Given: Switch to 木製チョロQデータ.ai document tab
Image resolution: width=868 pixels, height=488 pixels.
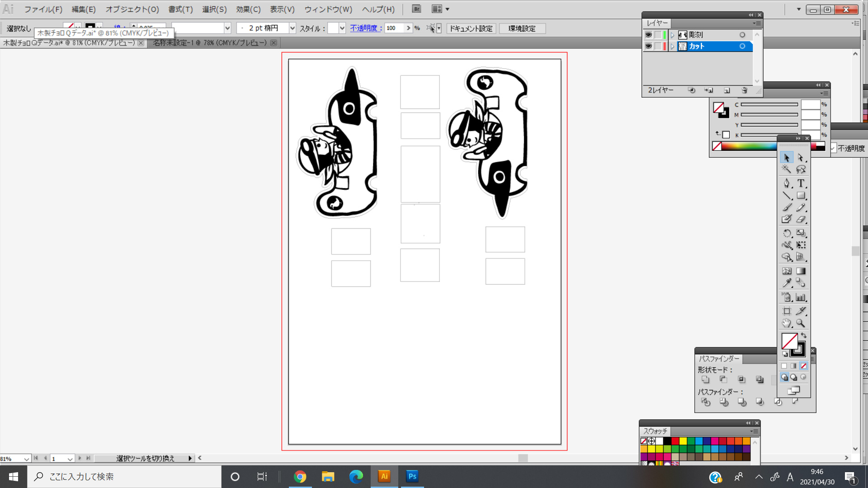Looking at the screenshot, I should [69, 43].
